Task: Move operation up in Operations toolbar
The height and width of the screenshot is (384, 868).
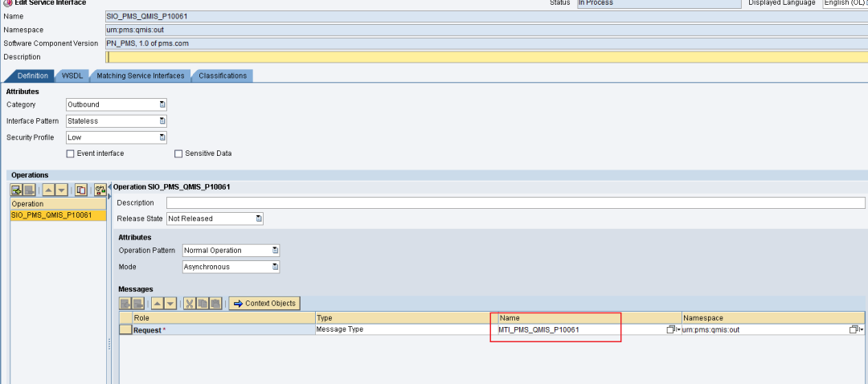Action: click(49, 190)
